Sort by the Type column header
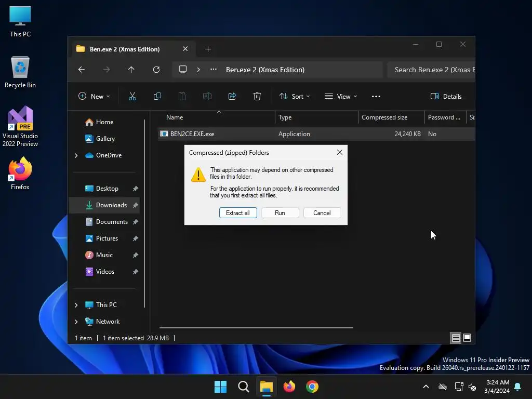Screen dimensions: 532x399 [316, 117]
